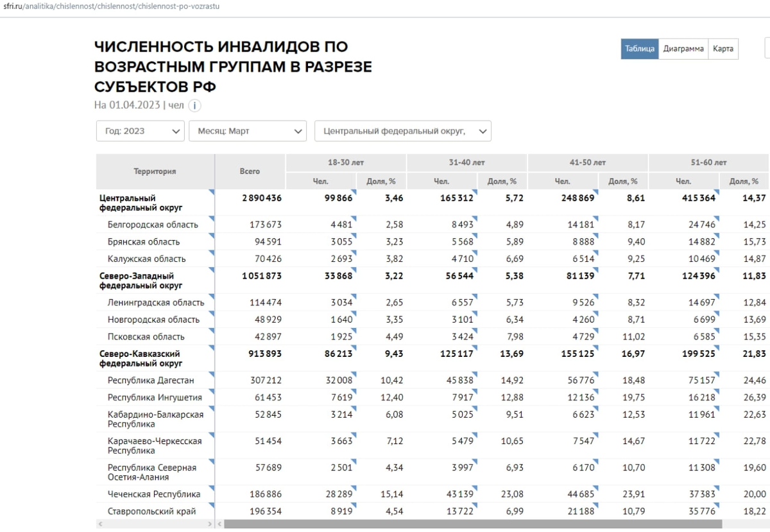Click the Всего column header
Screen dimensions: 770x532
[x=250, y=171]
